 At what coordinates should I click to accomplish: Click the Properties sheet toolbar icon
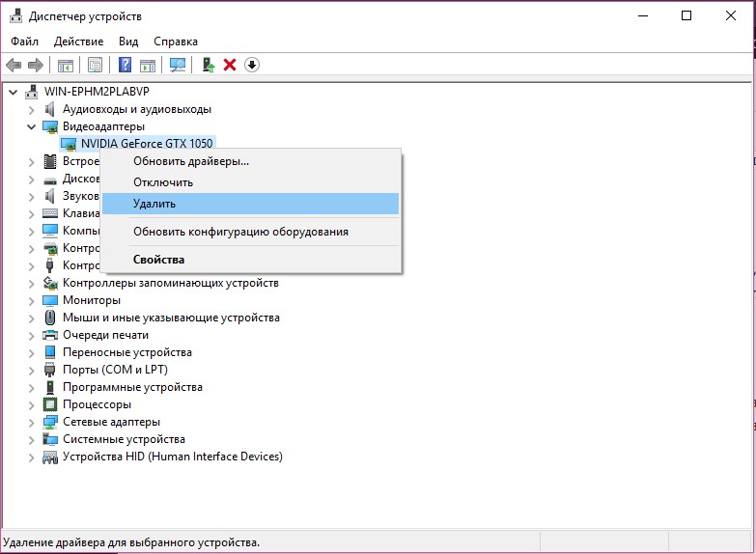pyautogui.click(x=95, y=65)
